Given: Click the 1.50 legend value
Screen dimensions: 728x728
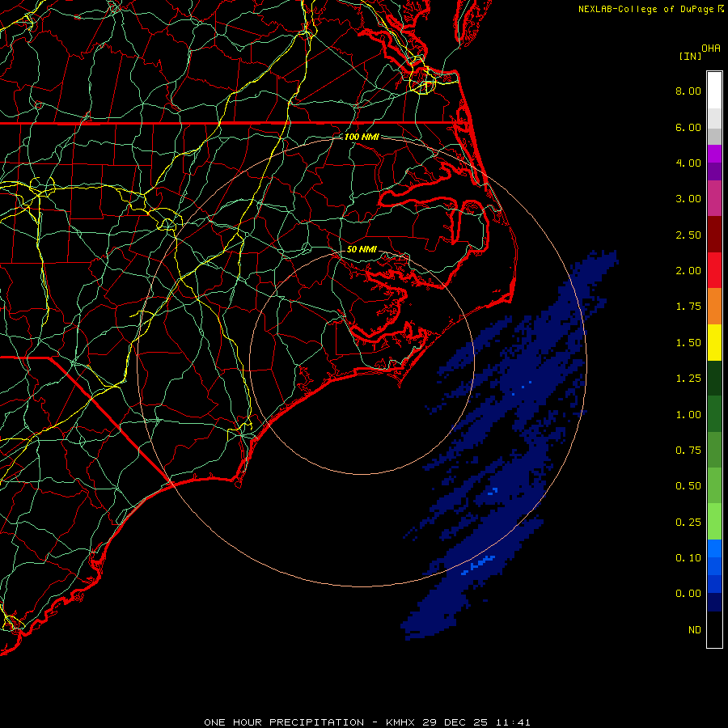Looking at the screenshot, I should coord(688,343).
